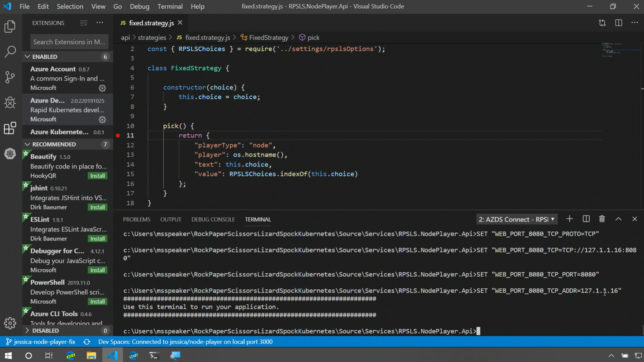Screen dimensions: 644x362
Task: Open the AZDS Connect terminal dropdown
Action: tap(516, 219)
